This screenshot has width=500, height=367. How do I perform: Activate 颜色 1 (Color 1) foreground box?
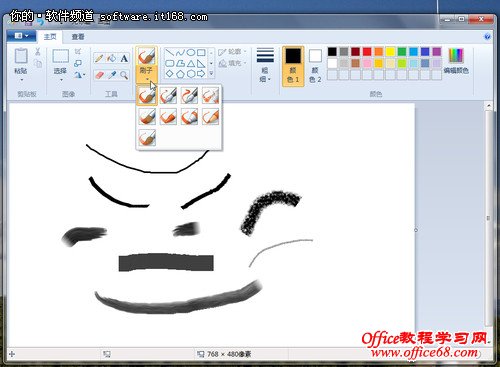(x=293, y=66)
